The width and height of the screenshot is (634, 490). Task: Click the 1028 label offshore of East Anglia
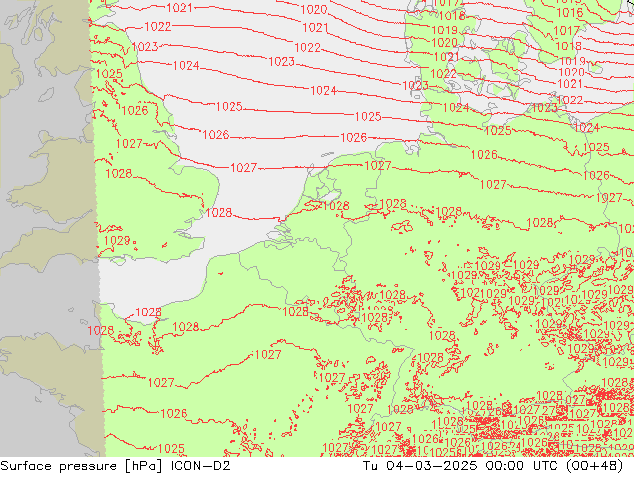click(219, 212)
